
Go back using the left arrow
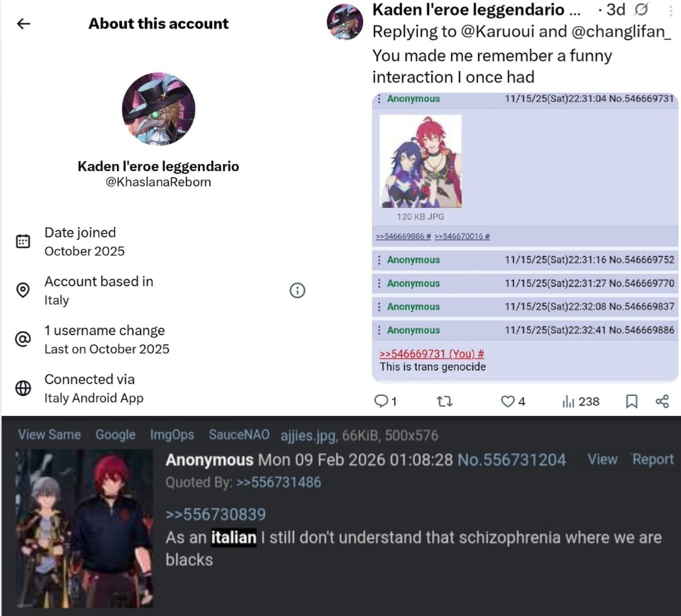pyautogui.click(x=23, y=23)
